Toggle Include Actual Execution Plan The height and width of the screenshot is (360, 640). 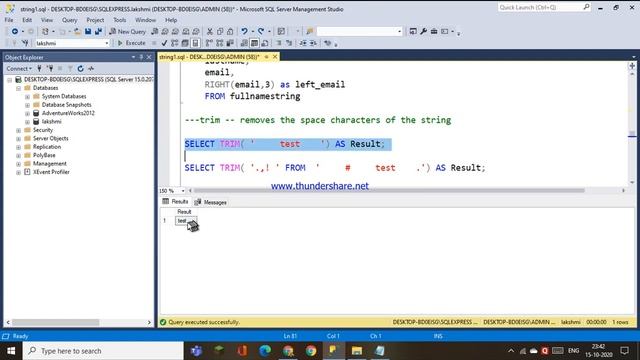pyautogui.click(x=209, y=43)
